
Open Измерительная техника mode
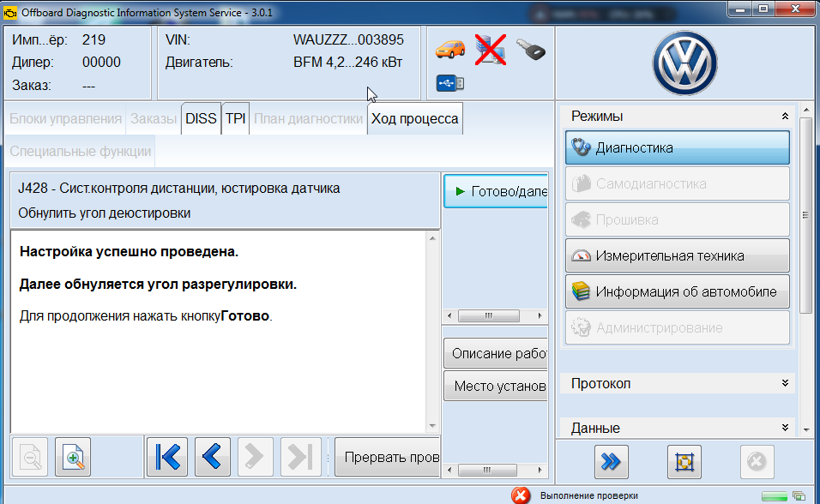point(677,255)
